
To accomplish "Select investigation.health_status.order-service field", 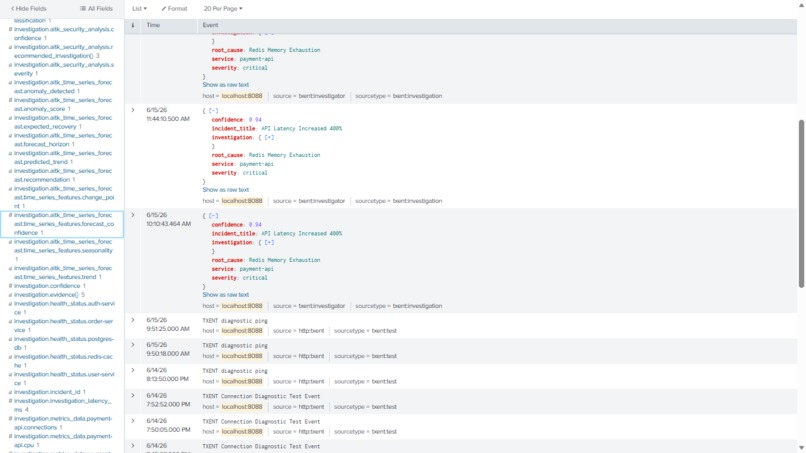I will (x=62, y=325).
